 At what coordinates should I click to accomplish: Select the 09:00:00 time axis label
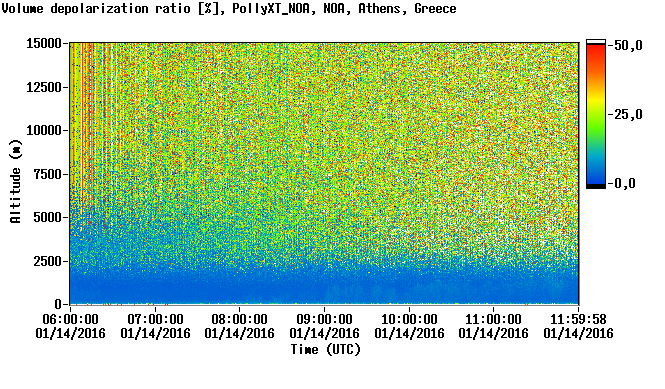tap(324, 319)
